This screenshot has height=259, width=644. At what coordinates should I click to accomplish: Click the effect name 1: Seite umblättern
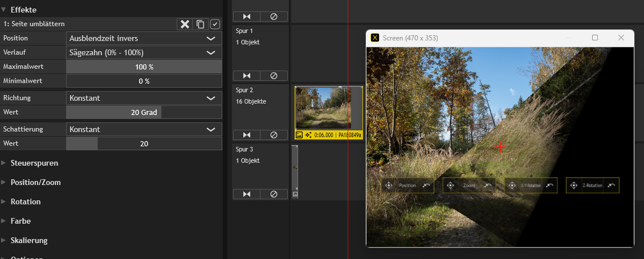click(x=34, y=24)
